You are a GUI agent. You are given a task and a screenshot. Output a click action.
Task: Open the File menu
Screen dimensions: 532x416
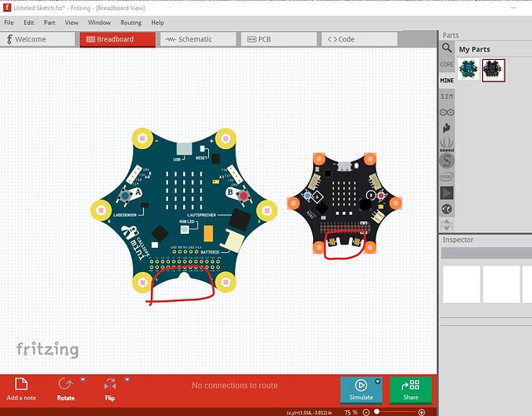point(9,22)
